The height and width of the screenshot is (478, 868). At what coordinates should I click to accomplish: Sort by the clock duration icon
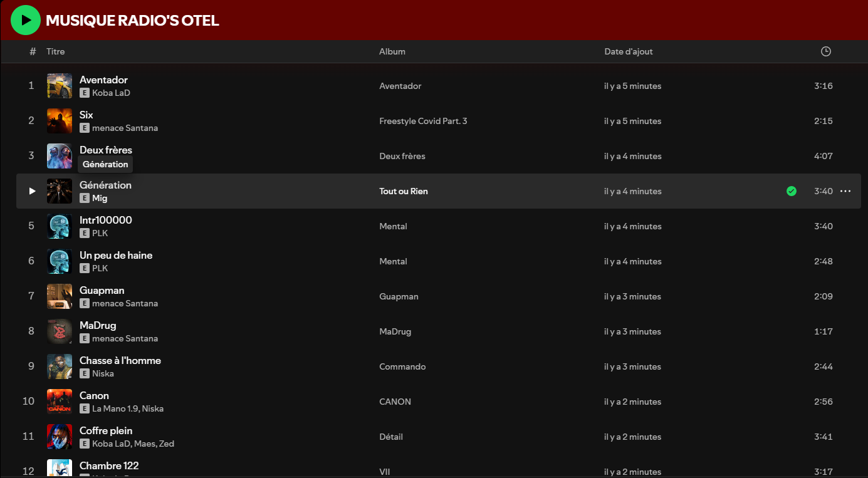tap(826, 51)
